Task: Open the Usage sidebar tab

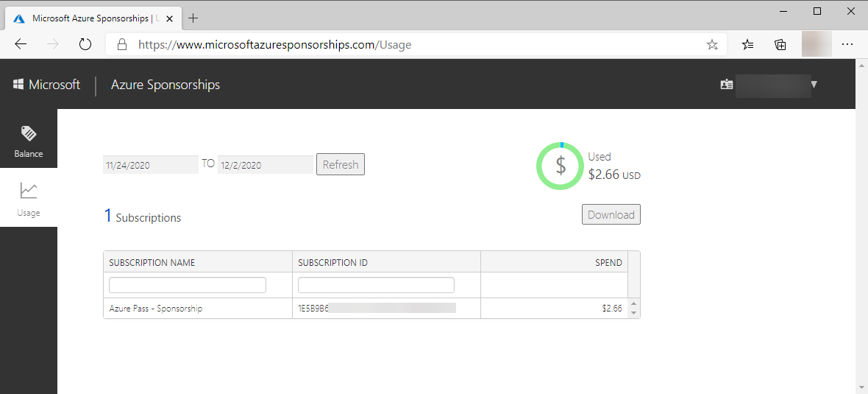Action: tap(28, 198)
